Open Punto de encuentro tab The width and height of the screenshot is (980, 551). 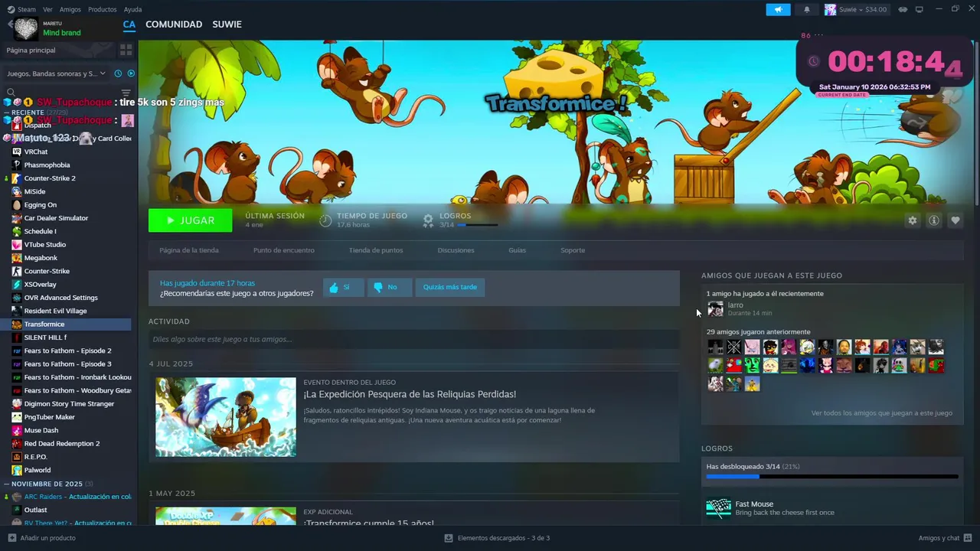pos(284,250)
